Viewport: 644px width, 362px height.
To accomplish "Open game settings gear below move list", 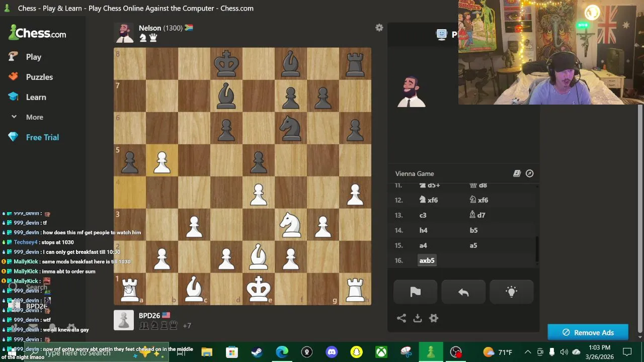I will pos(434,318).
